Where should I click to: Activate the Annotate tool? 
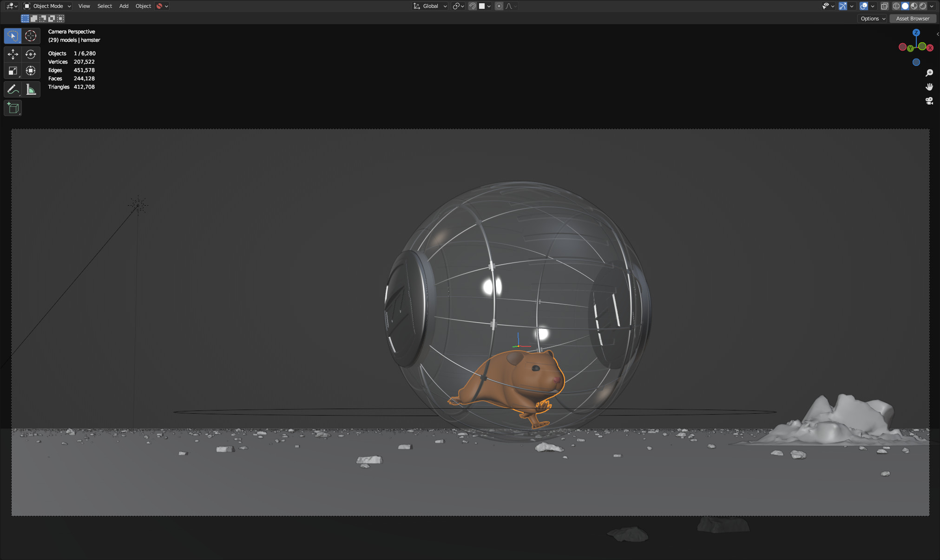click(x=13, y=89)
